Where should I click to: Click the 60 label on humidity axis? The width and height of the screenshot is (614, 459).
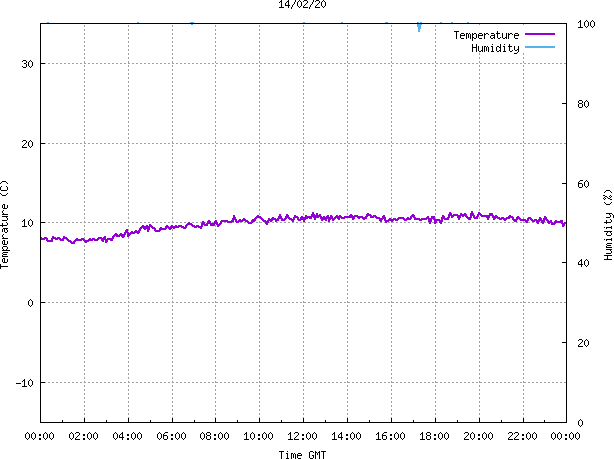click(583, 184)
